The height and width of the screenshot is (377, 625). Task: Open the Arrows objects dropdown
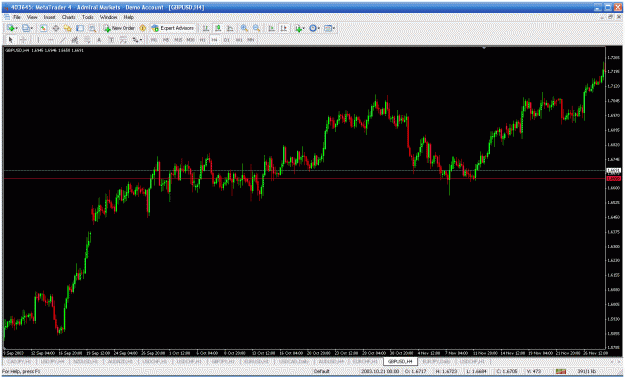point(137,40)
